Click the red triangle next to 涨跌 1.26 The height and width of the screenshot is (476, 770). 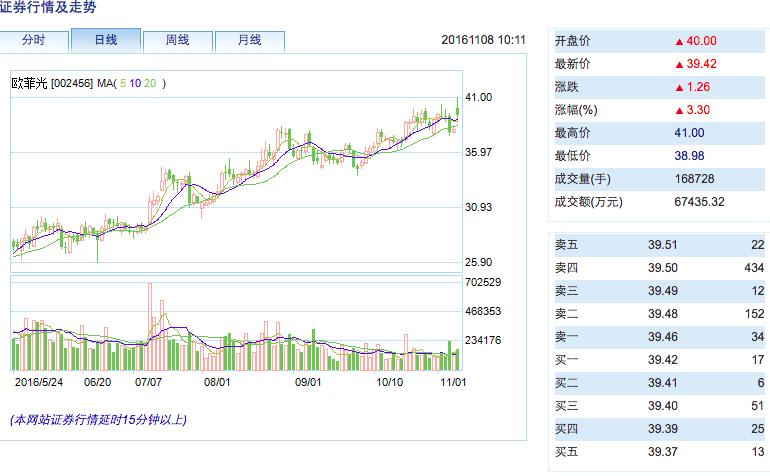[679, 87]
